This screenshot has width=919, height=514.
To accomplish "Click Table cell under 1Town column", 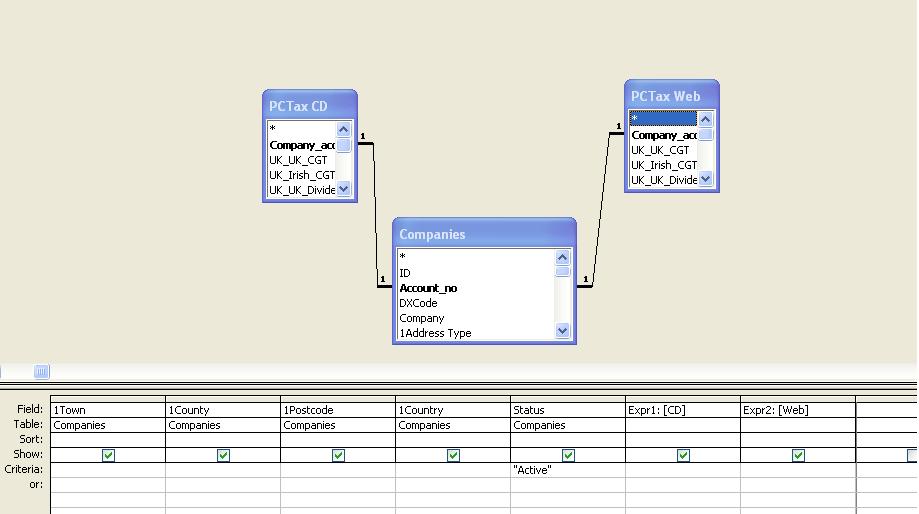I will [x=108, y=425].
